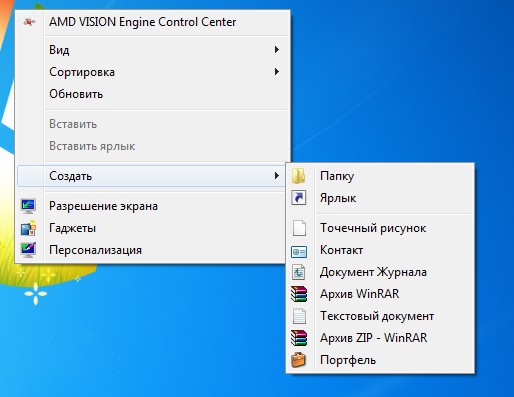The height and width of the screenshot is (397, 514).
Task: Click the AMD VISION Engine icon
Action: pyautogui.click(x=29, y=22)
